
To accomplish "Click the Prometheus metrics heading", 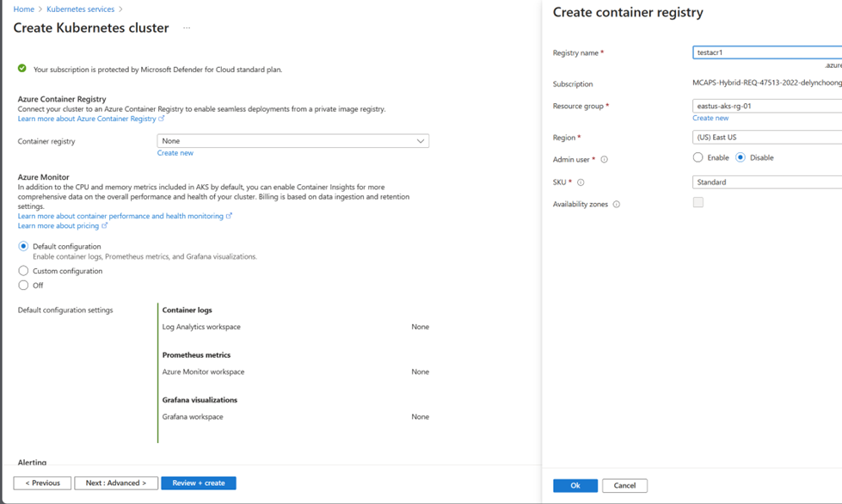I will (197, 355).
